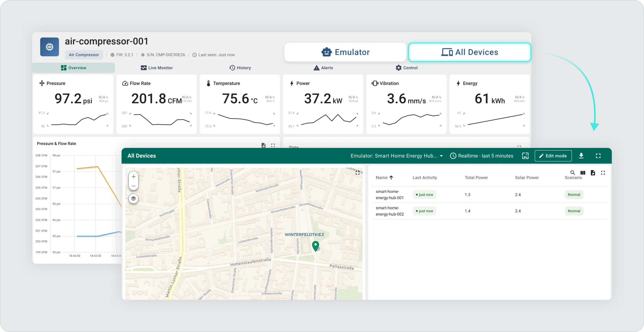Screen dimensions: 644x332
Task: Click the Emulator button
Action: [x=345, y=52]
